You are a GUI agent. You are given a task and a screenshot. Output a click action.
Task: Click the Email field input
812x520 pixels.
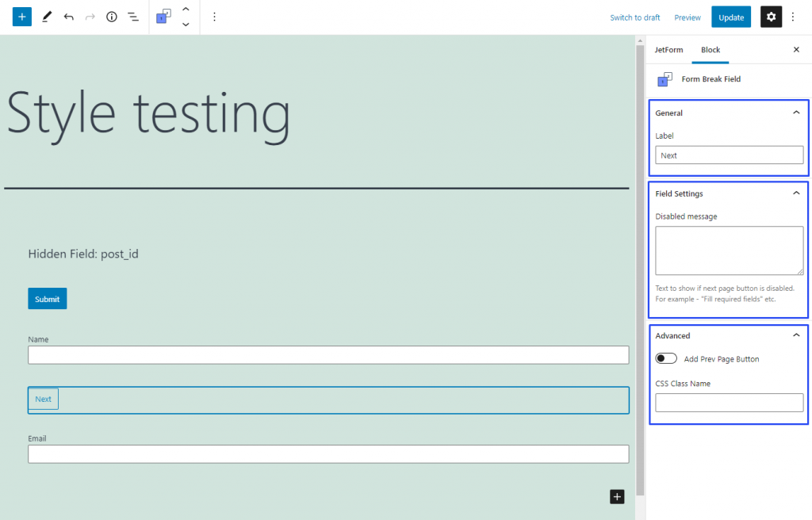pyautogui.click(x=328, y=454)
